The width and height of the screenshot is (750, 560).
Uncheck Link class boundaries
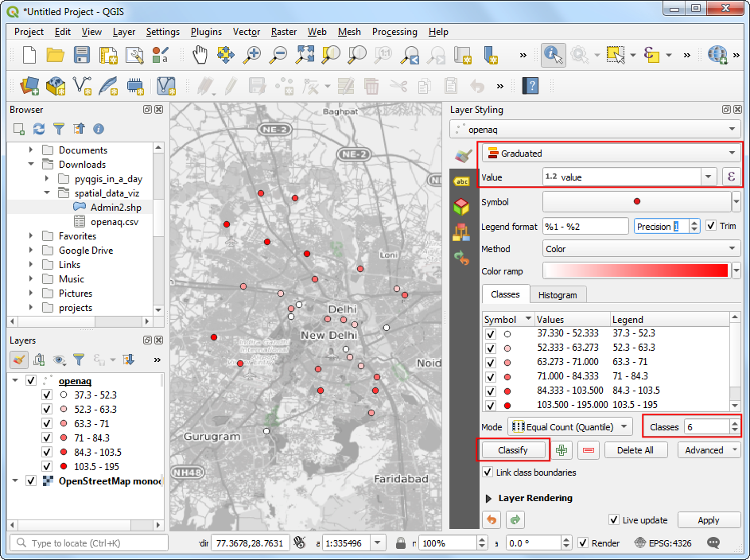coord(488,472)
